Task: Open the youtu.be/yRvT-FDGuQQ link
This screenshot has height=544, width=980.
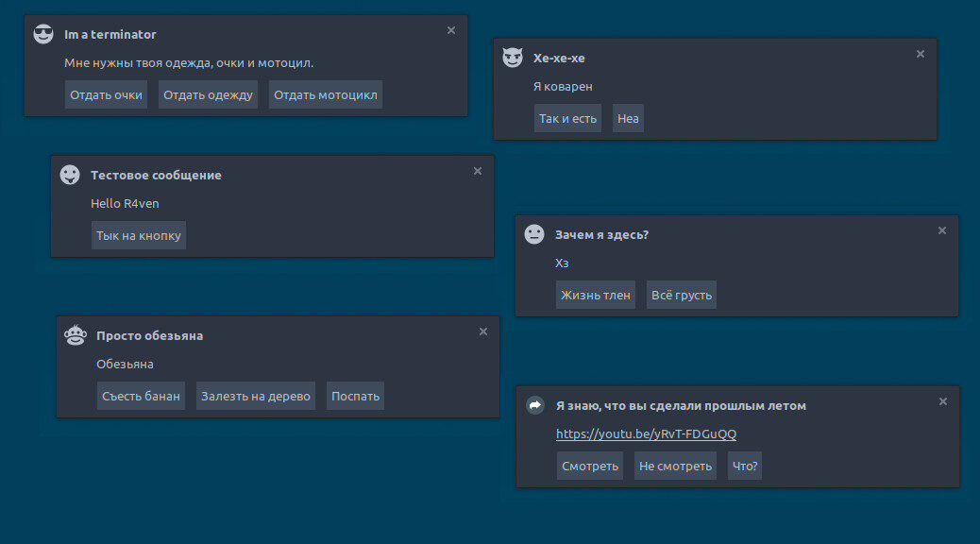Action: [x=646, y=434]
